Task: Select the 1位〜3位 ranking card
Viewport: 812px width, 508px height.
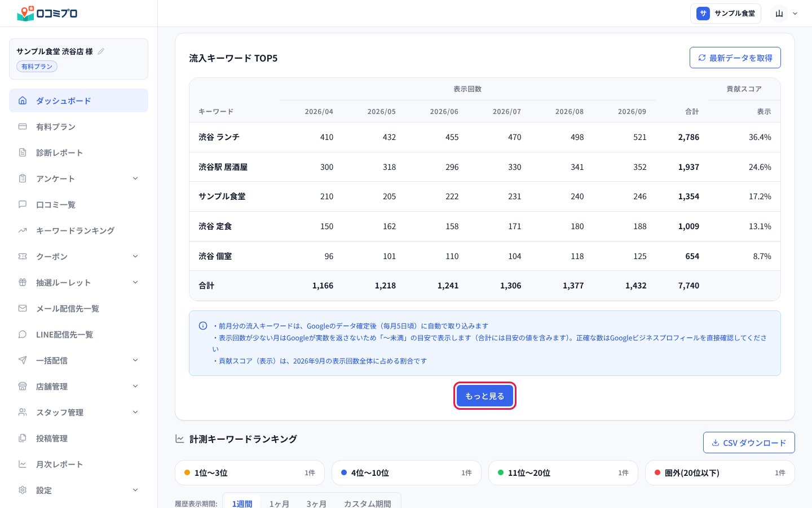Action: pos(250,472)
